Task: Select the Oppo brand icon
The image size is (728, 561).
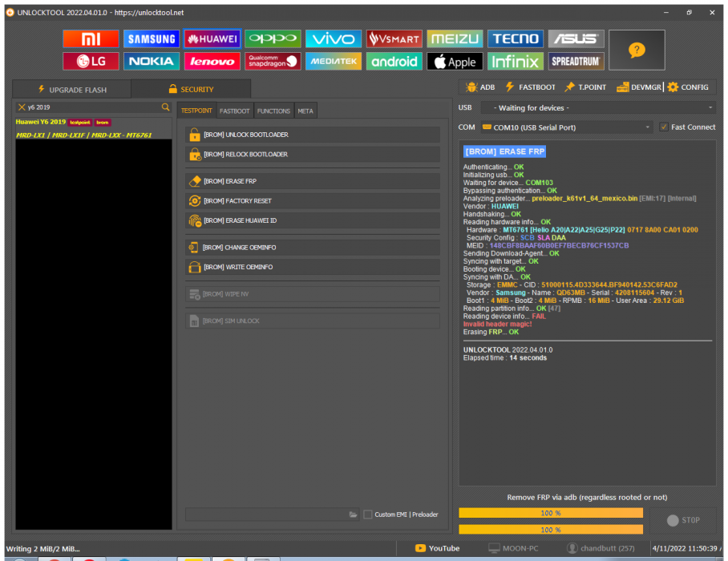Action: tap(273, 39)
